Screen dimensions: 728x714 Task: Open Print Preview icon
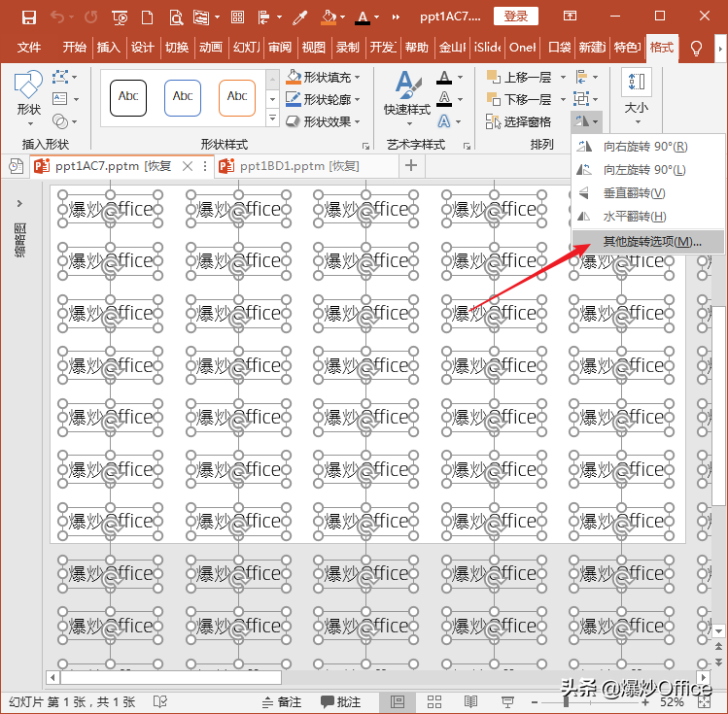point(176,17)
